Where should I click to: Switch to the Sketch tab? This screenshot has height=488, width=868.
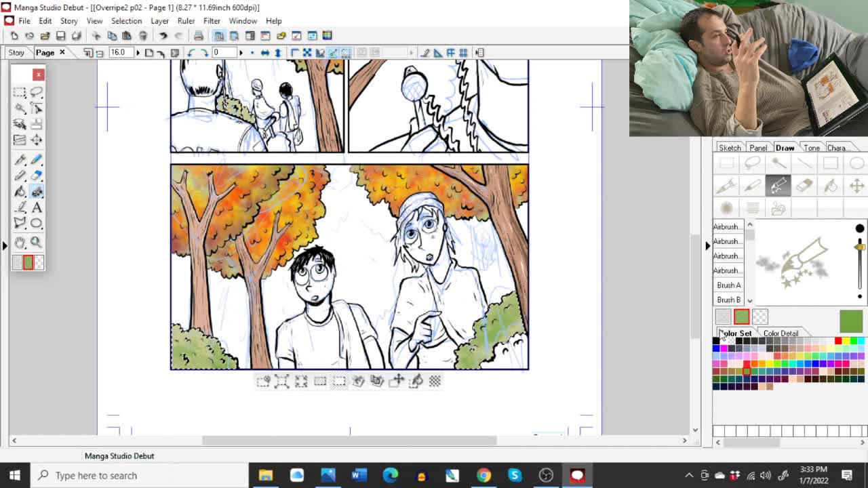[730, 148]
